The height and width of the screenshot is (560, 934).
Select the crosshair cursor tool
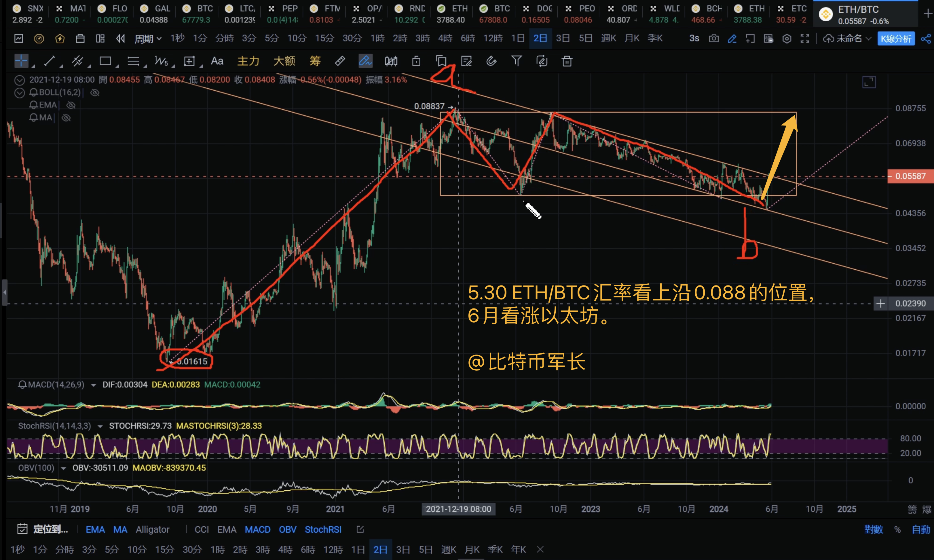[22, 61]
